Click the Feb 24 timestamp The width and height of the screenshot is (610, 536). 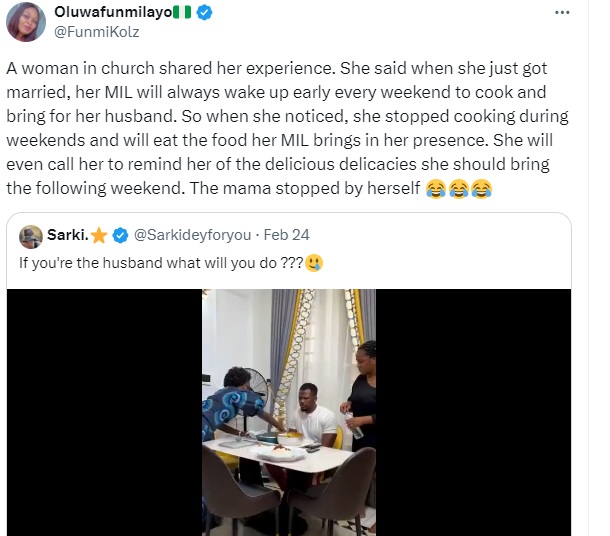286,235
